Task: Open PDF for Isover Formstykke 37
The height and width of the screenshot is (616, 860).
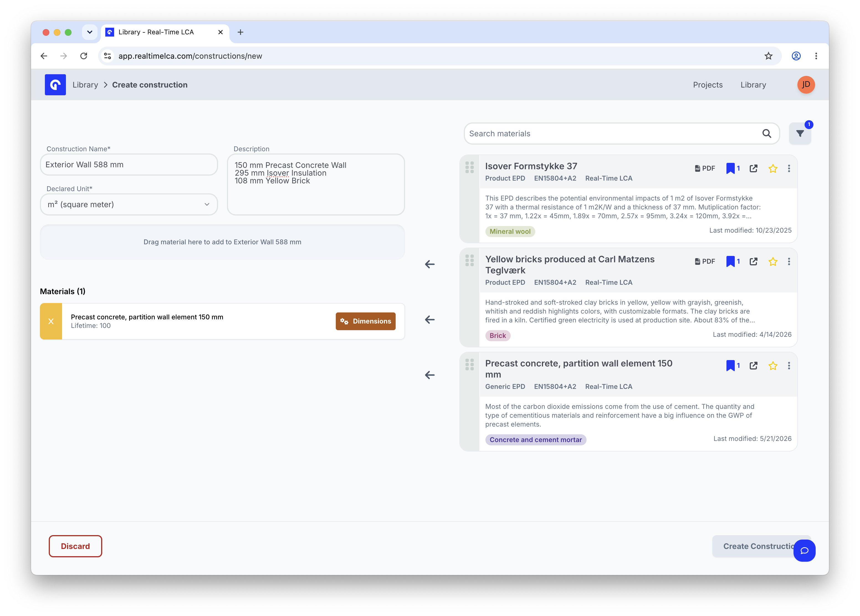Action: tap(705, 168)
